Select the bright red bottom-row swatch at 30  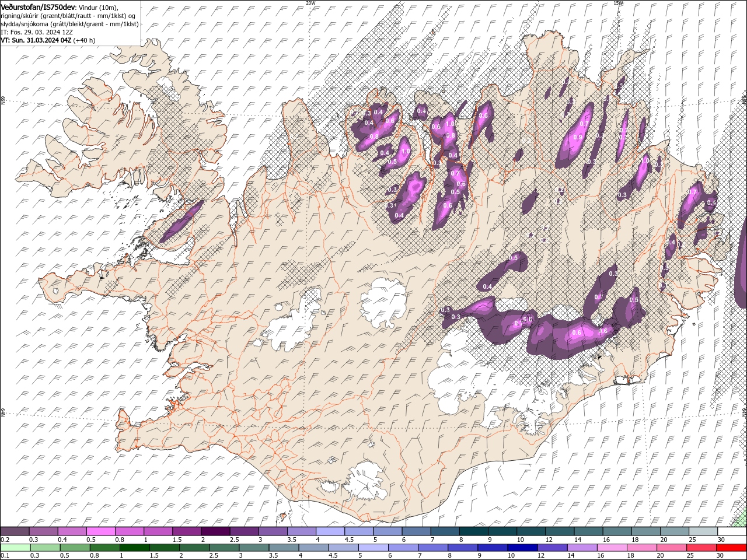731,548
